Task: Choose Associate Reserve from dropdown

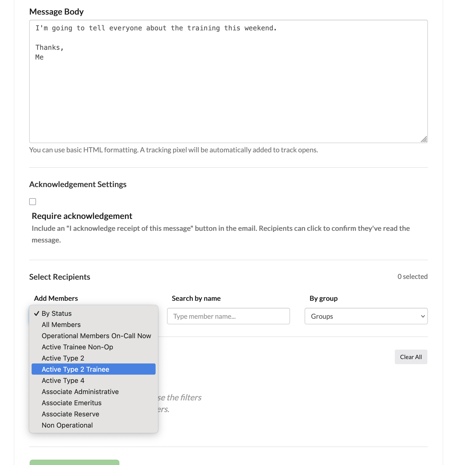Action: [70, 414]
